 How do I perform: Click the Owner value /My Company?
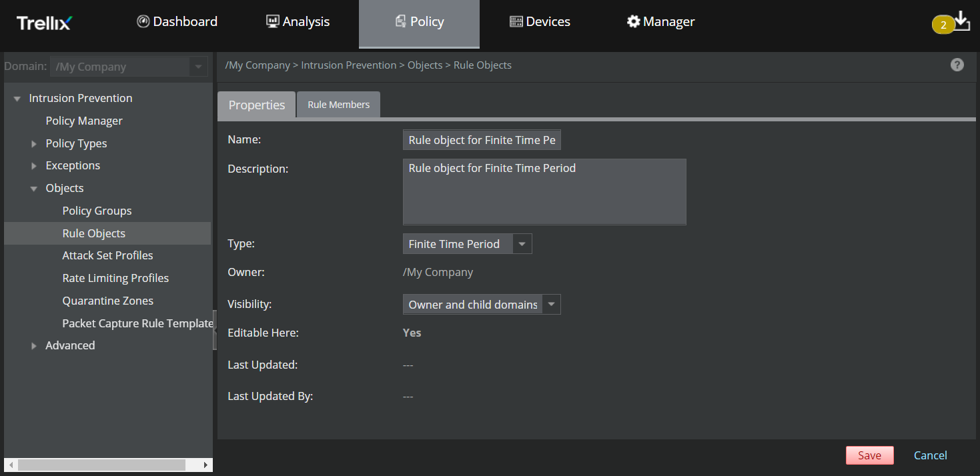(438, 272)
